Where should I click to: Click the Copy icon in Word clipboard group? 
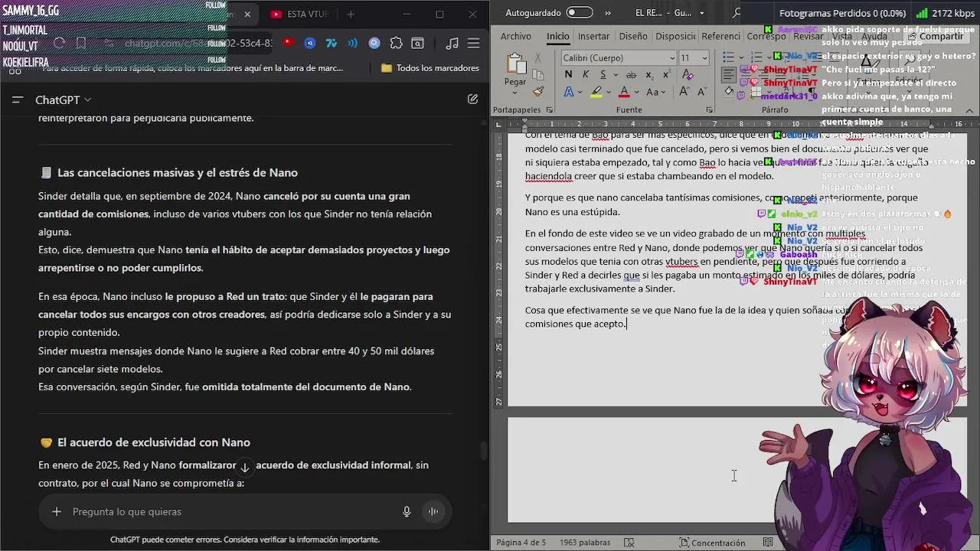point(538,75)
